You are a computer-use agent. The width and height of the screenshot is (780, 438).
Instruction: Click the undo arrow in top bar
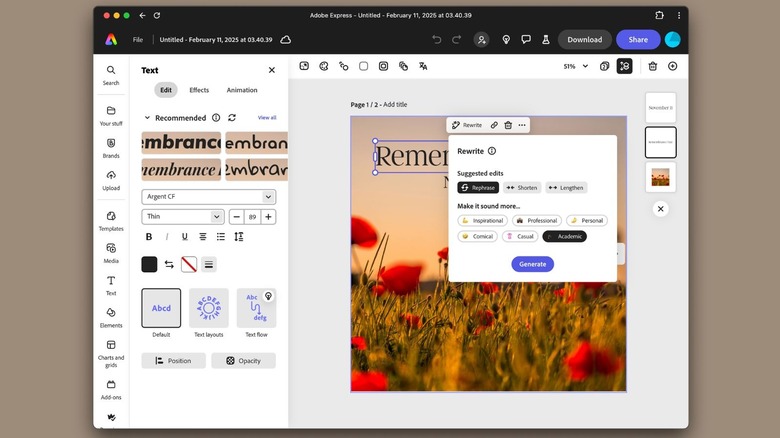(436, 40)
